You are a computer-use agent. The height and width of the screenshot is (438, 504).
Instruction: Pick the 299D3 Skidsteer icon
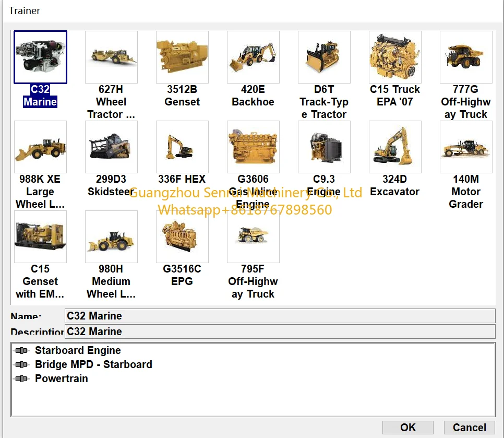tap(111, 147)
